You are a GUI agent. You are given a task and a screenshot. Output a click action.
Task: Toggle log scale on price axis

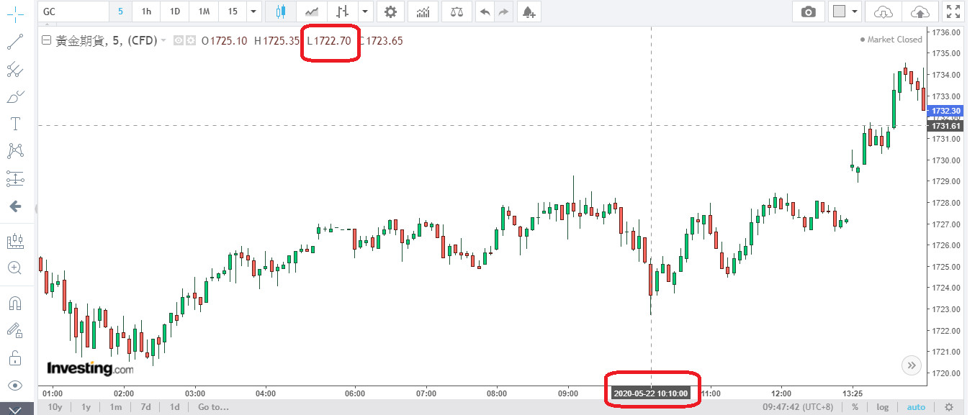[883, 407]
